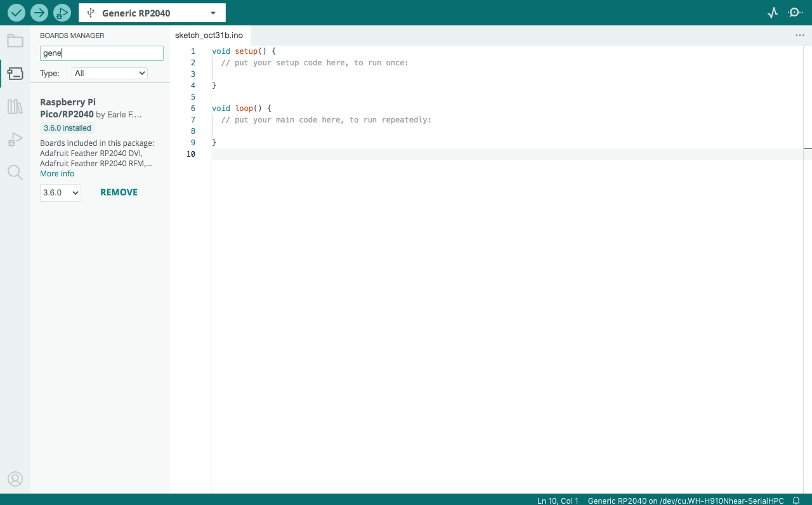This screenshot has height=505, width=812.
Task: Open the Sketchbook folder sidebar icon
Action: 15,41
